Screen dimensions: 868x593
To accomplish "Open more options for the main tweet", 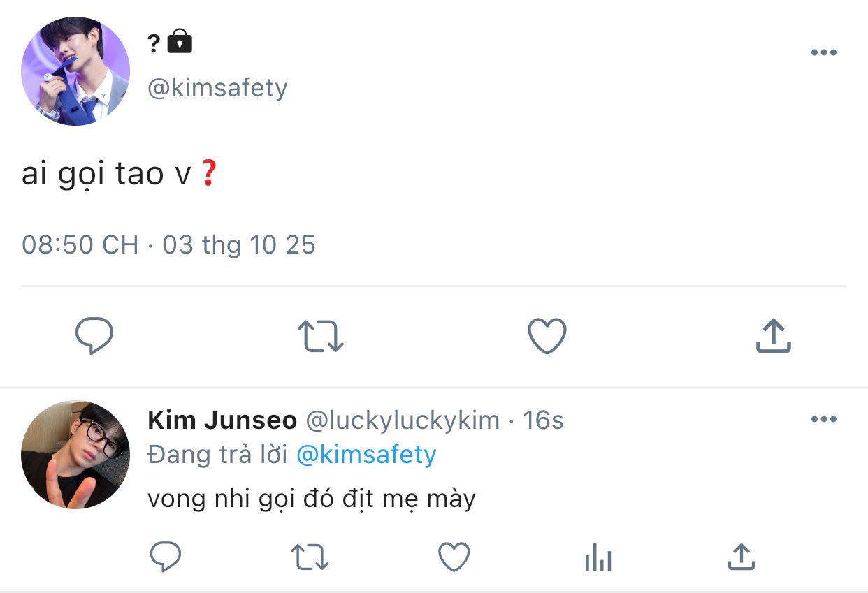I will point(823,53).
